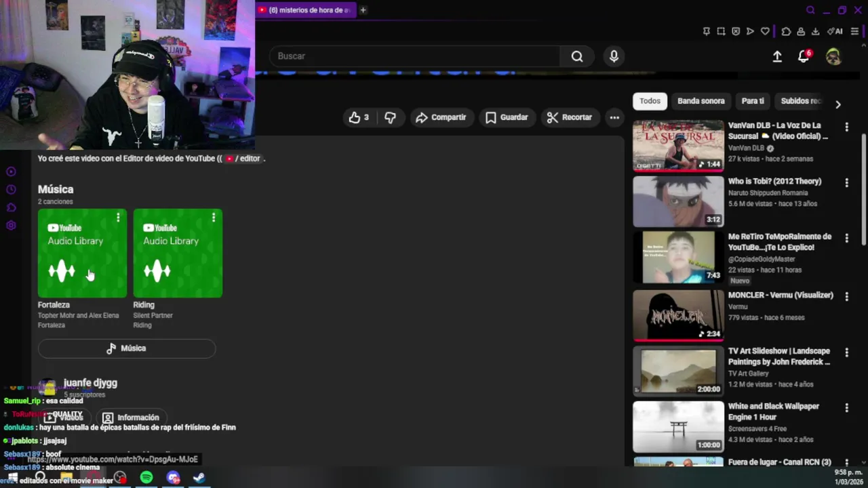868x488 pixels.
Task: Open the MONCLER Vermu visualizer thumbnail
Action: click(x=678, y=315)
